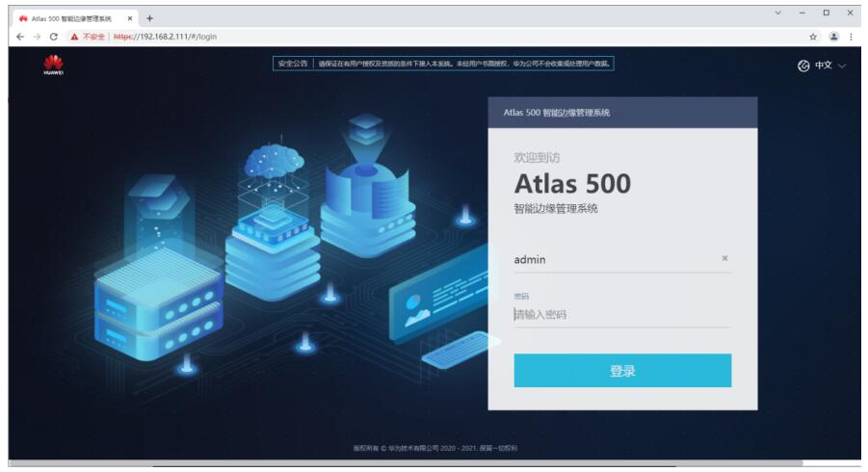Viewport: 868px width, 472px height.
Task: Click the globe language icon
Action: pos(803,66)
